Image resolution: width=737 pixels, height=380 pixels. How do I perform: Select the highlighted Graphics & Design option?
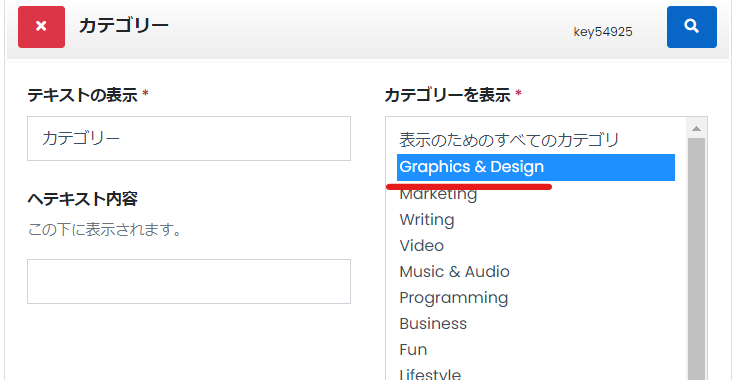click(536, 167)
